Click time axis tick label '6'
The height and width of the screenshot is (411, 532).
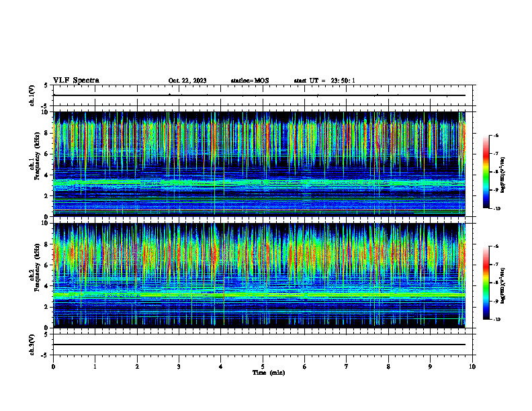(305, 367)
